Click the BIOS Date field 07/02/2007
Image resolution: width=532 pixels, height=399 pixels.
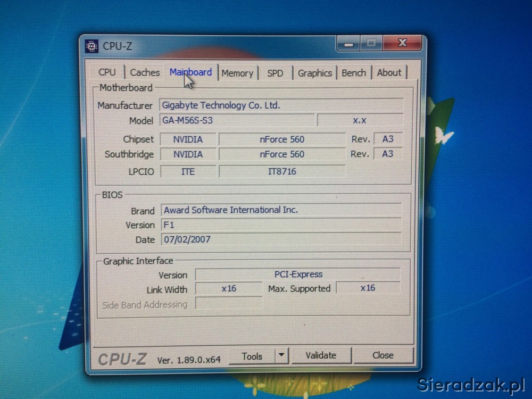pos(281,239)
